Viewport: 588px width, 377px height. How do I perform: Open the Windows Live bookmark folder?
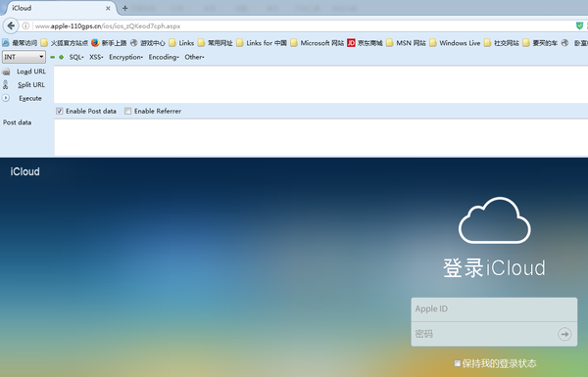455,43
